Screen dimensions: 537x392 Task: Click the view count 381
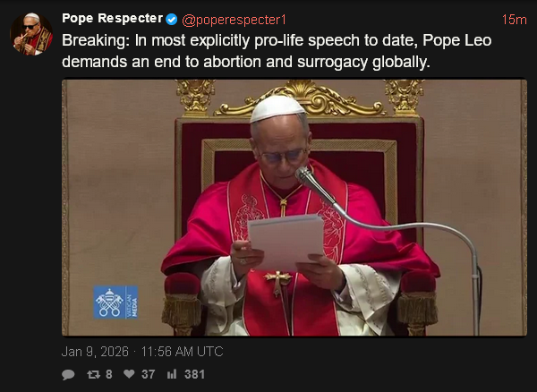pyautogui.click(x=194, y=374)
